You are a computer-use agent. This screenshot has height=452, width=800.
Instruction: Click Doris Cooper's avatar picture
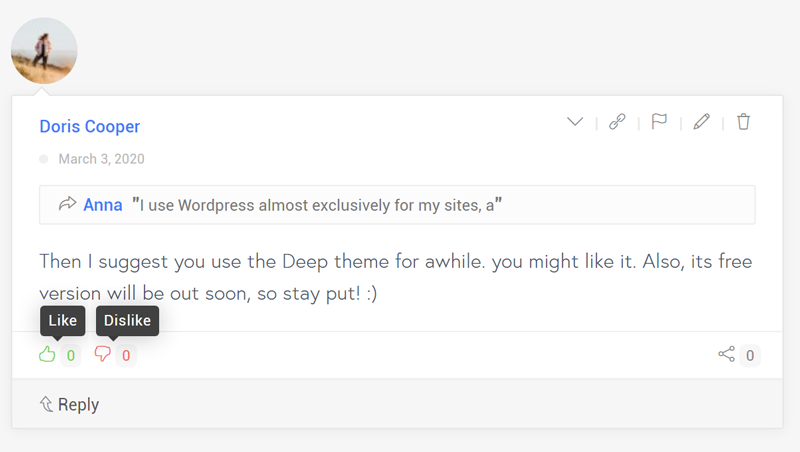(x=44, y=51)
